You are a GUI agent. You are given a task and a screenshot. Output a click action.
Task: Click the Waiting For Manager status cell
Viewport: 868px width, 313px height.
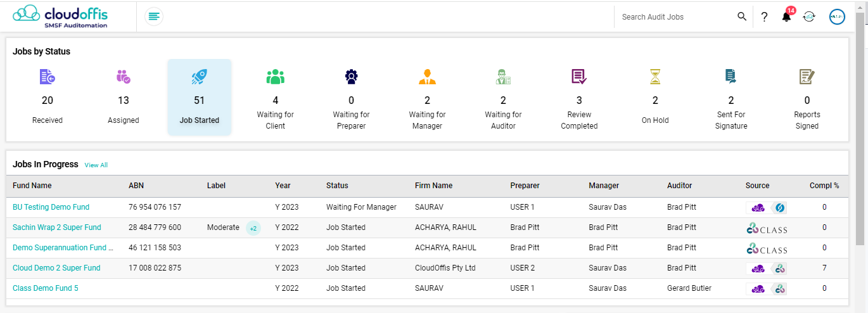point(361,207)
